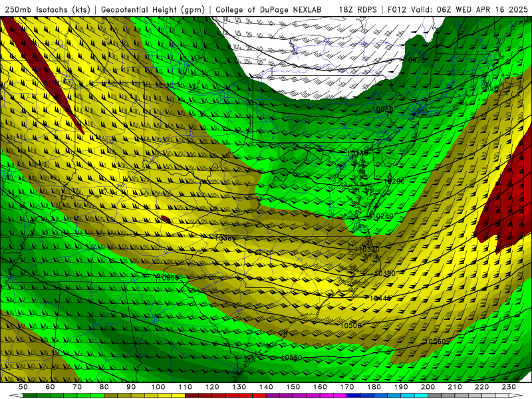532x399 pixels.
Task: Click the 10200 height contour label
Action: pyautogui.click(x=394, y=181)
